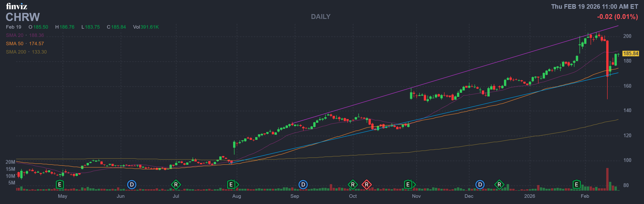Click the Nov month label

[416, 196]
